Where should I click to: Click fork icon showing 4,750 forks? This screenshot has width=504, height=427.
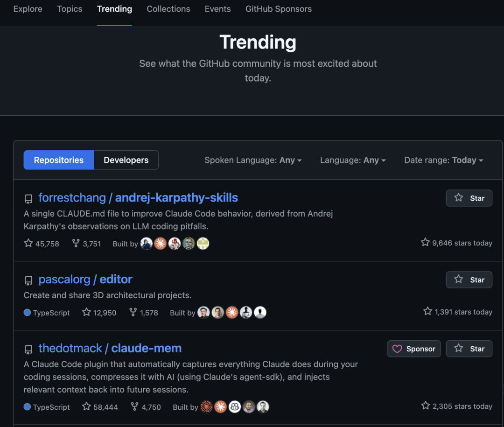135,406
